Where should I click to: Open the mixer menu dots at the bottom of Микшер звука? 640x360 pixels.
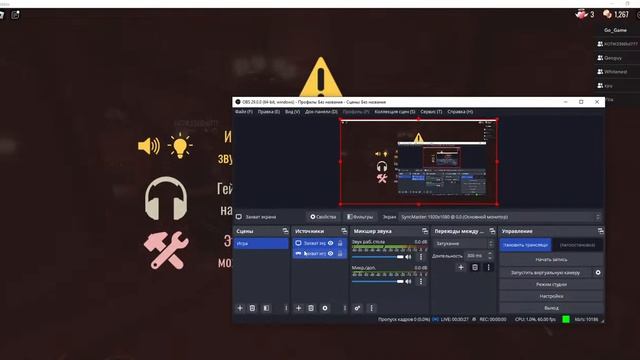click(371, 308)
